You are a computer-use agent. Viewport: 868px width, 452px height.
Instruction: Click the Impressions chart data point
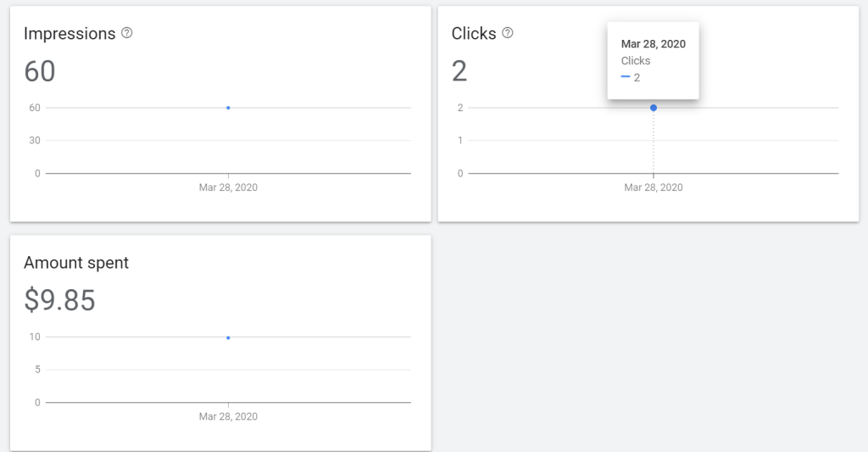tap(228, 108)
